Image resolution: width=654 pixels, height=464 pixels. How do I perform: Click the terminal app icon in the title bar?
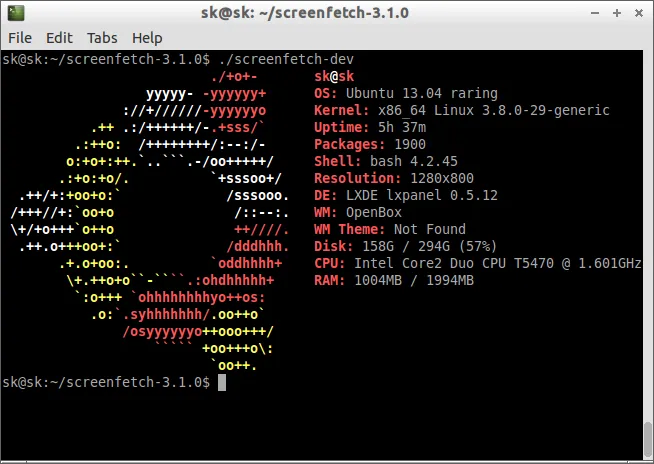pos(16,13)
